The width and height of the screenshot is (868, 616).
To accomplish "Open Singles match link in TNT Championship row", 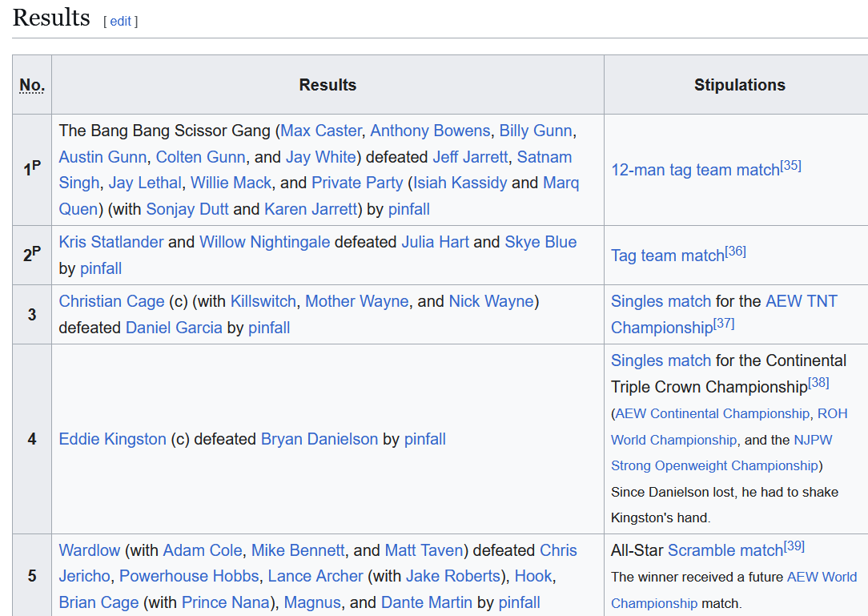I will [661, 301].
